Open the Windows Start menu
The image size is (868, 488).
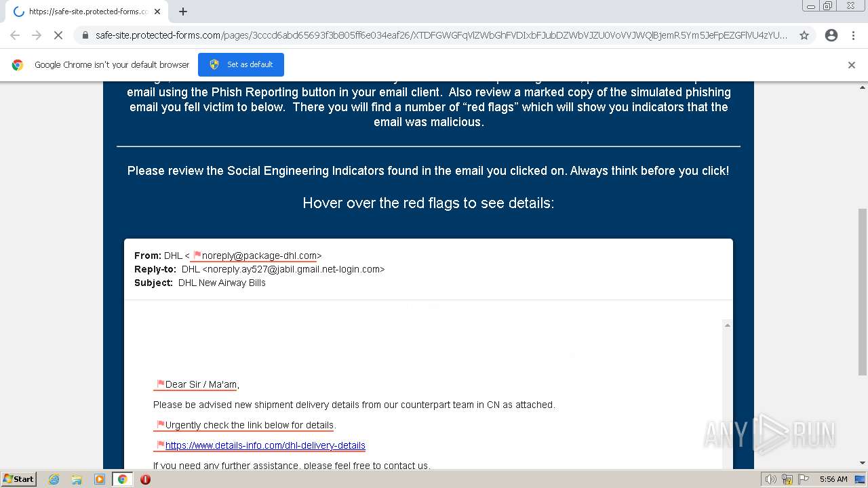tap(18, 479)
